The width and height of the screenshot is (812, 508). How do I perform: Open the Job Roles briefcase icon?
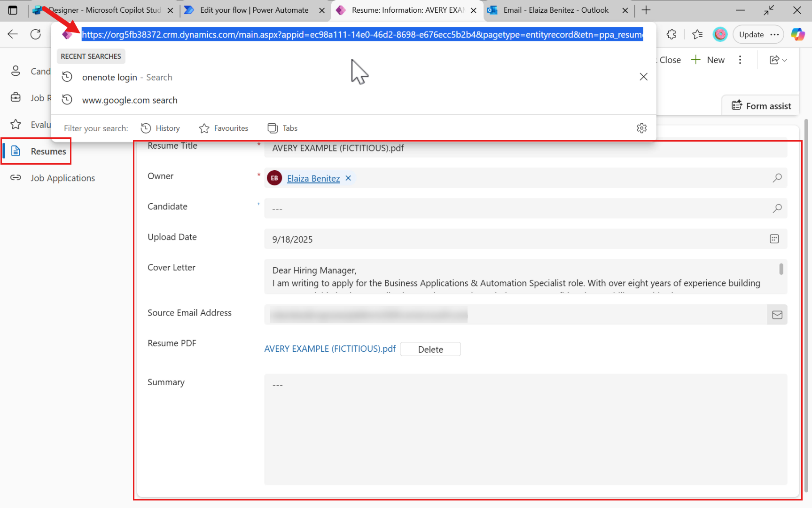[x=16, y=97]
